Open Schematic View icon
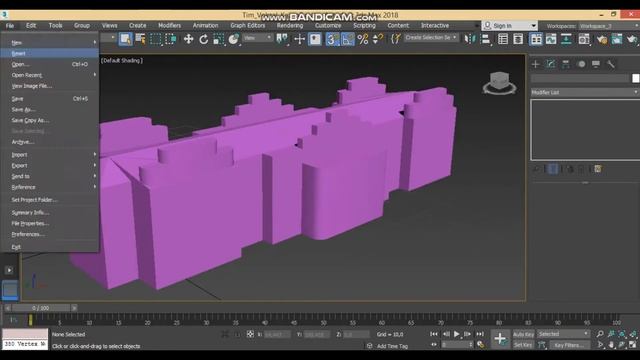Viewport: 640px width, 360px height. pos(566,39)
